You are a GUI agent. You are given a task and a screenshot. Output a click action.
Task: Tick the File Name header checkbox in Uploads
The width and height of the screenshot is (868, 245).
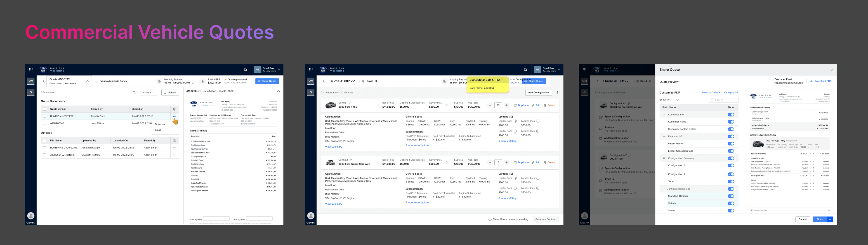coord(45,141)
